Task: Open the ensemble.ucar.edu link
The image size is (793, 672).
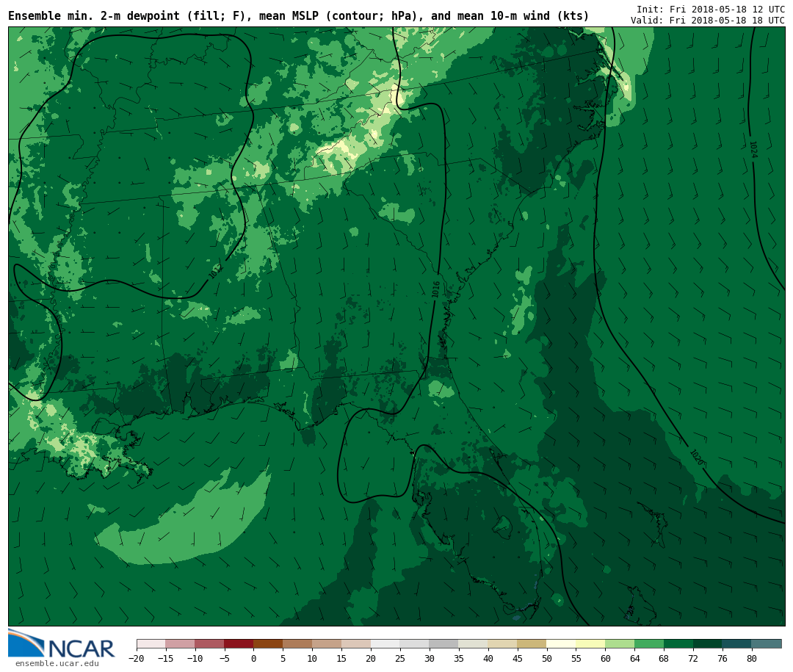Action: (x=57, y=664)
